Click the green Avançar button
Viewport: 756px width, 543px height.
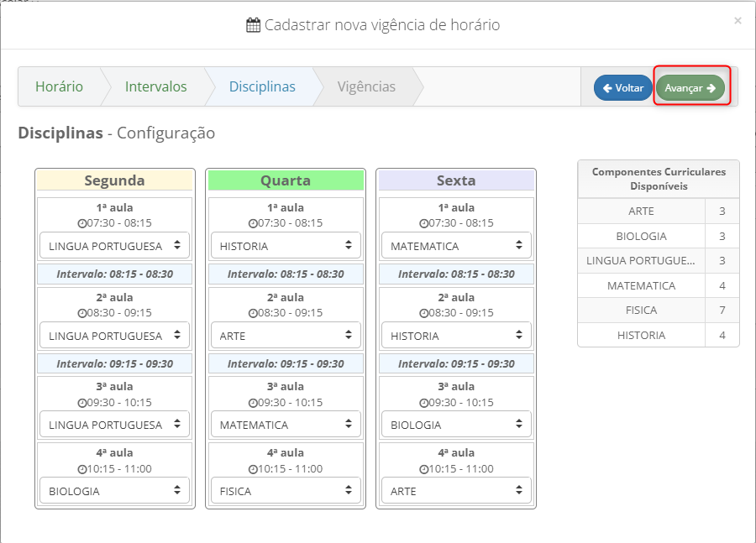pyautogui.click(x=690, y=87)
